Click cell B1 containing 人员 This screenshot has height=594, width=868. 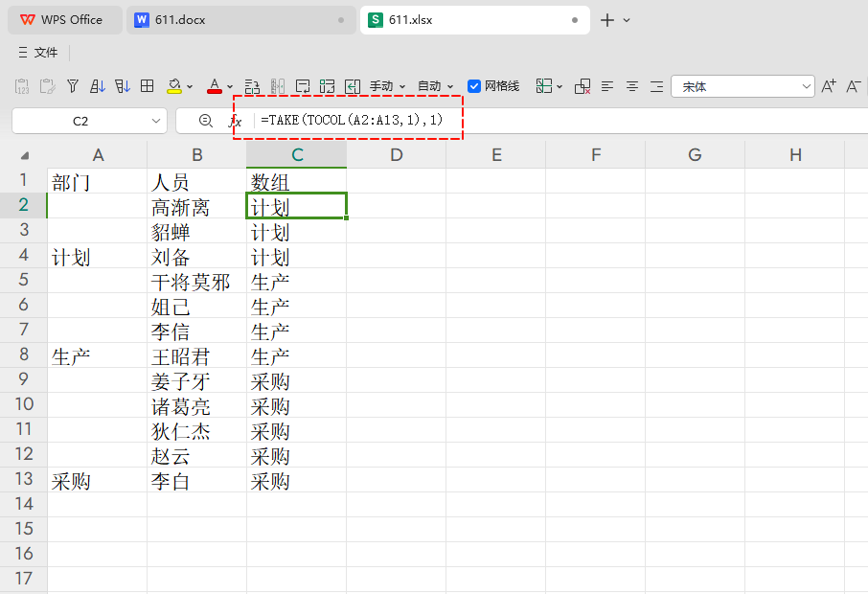pyautogui.click(x=197, y=181)
